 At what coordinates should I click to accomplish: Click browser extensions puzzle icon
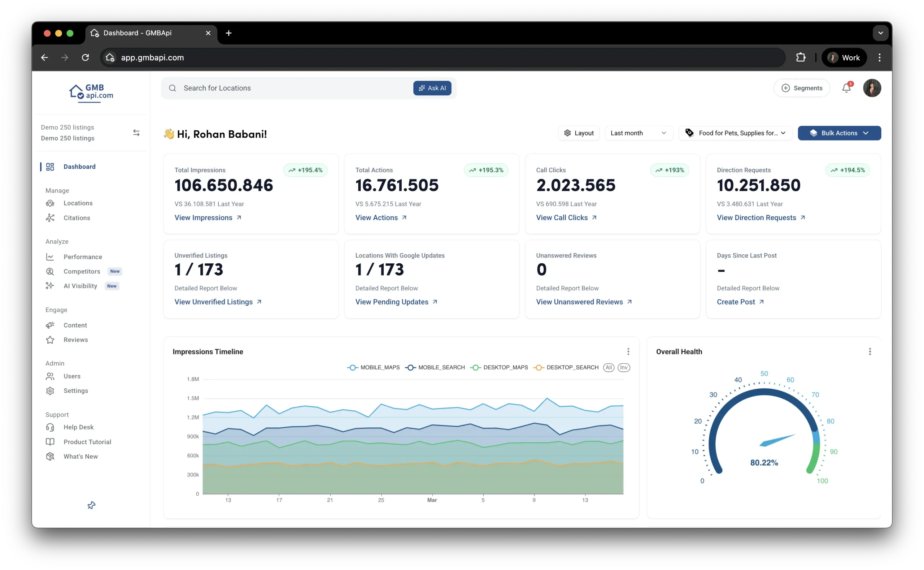click(801, 57)
